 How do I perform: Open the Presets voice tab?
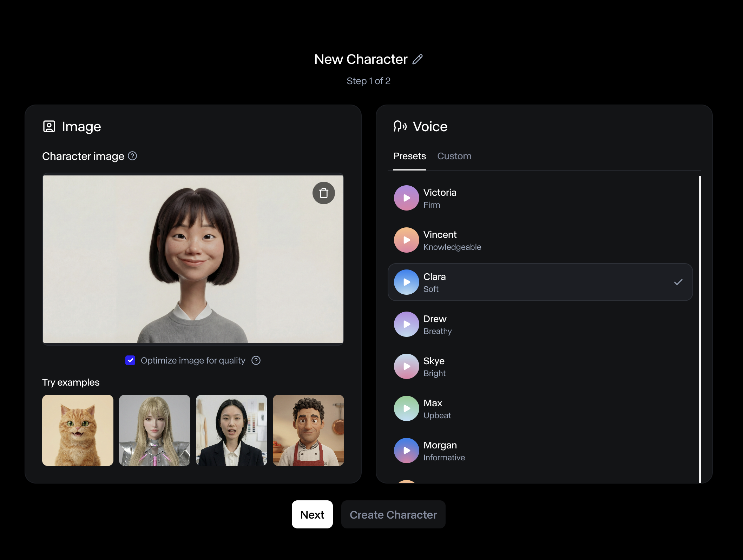[x=409, y=156]
